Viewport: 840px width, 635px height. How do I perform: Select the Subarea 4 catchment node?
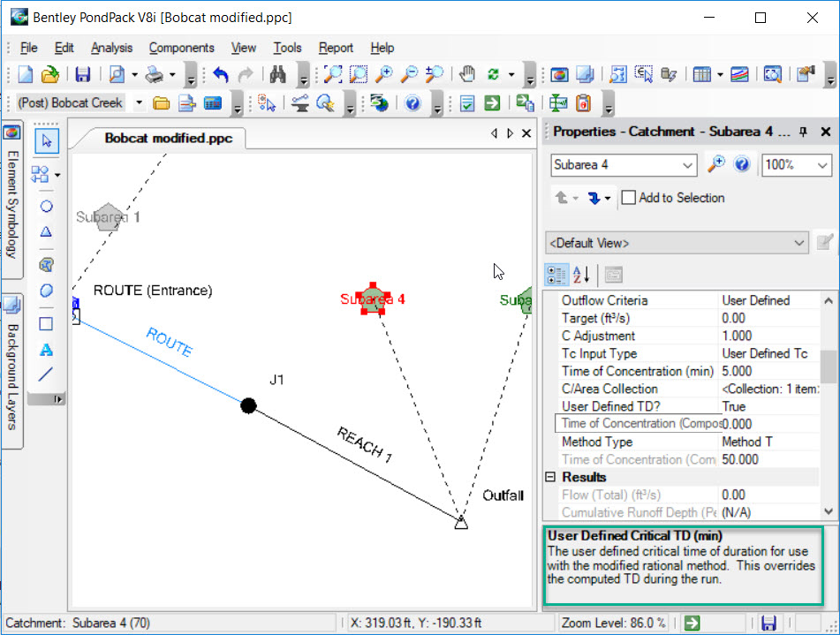tap(373, 299)
